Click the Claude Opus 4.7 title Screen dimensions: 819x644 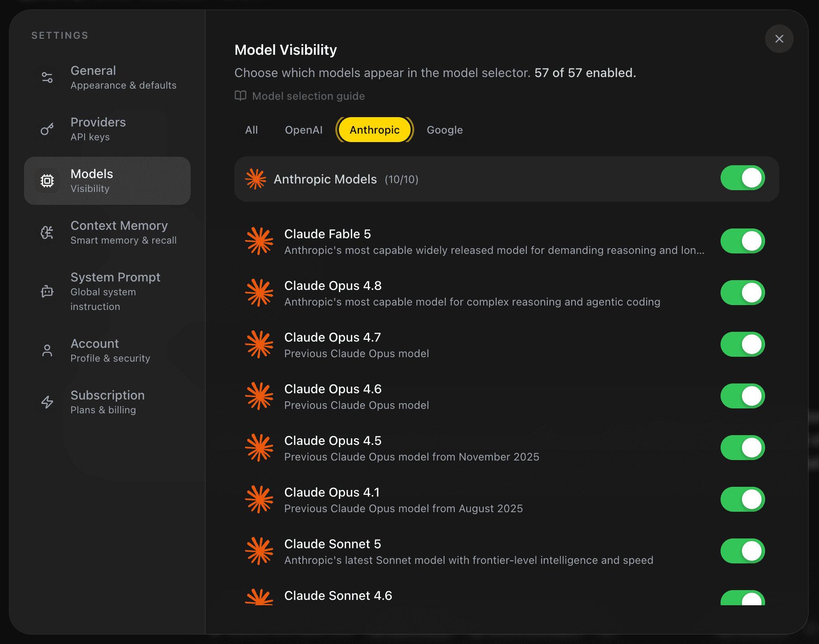(333, 337)
